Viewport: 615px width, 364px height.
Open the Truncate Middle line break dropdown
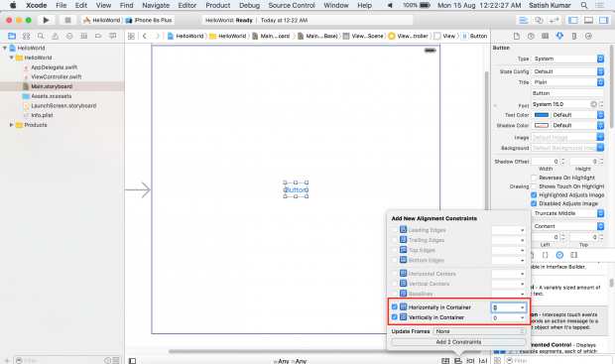[x=567, y=213]
